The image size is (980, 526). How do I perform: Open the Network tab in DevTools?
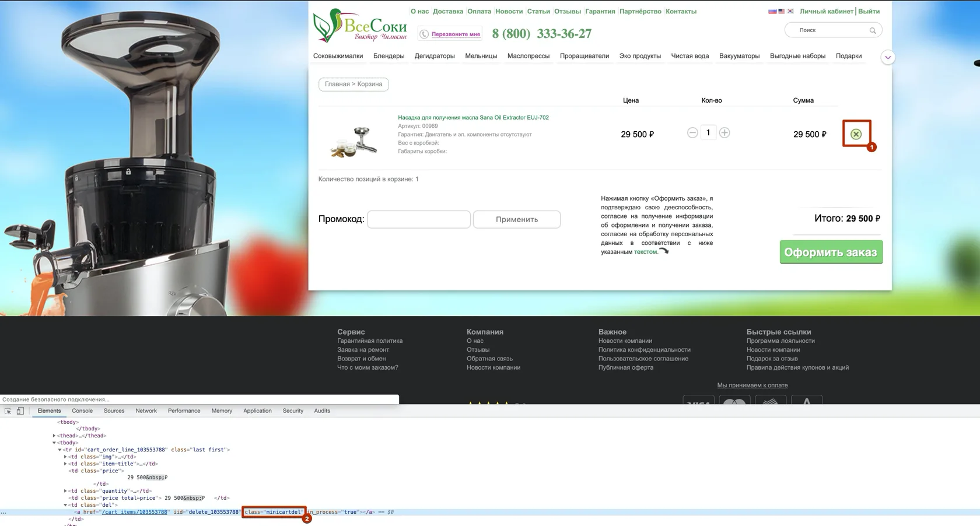[146, 411]
